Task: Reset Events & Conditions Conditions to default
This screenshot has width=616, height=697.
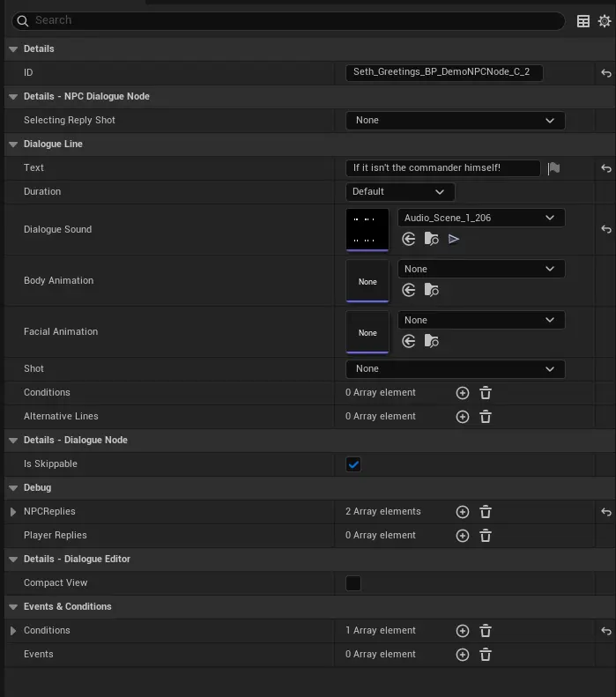Action: [x=605, y=631]
